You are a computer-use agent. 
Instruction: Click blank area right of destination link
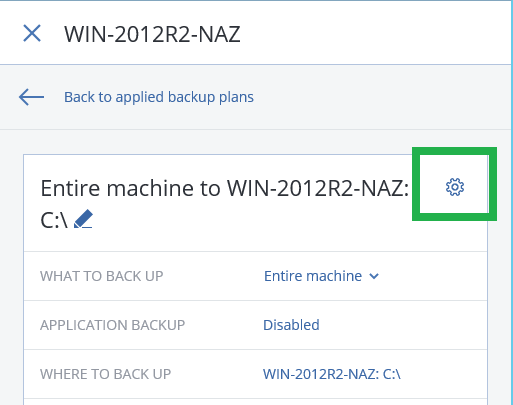tap(443, 374)
